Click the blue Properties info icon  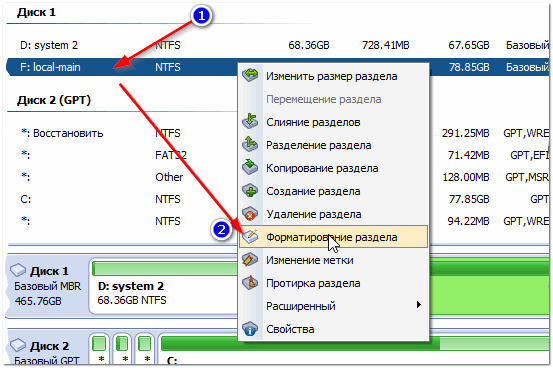pos(250,329)
